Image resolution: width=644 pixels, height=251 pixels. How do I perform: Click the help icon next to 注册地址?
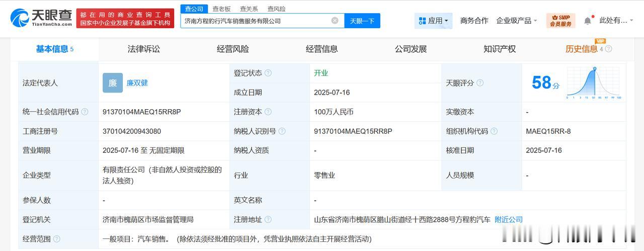[x=268, y=219]
